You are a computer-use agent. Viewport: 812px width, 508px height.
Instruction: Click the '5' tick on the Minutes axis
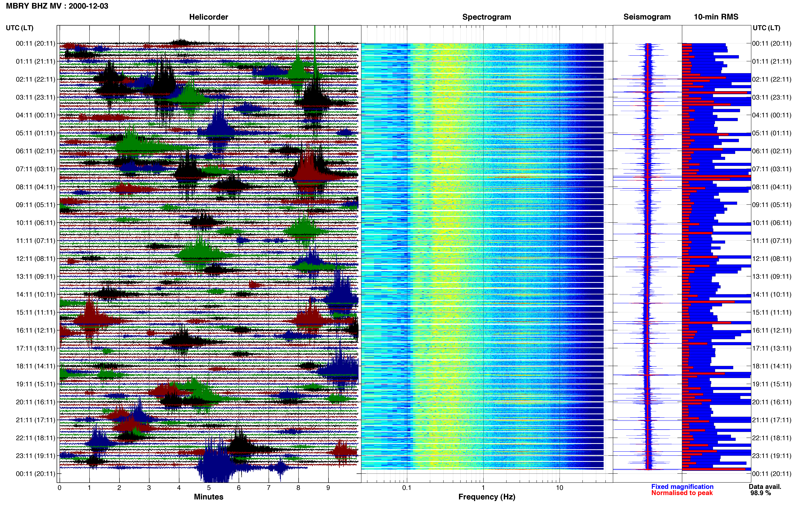click(209, 488)
